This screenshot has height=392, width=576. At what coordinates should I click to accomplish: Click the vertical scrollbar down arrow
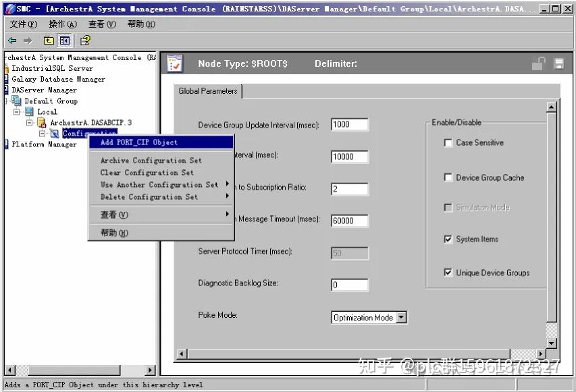coord(552,343)
